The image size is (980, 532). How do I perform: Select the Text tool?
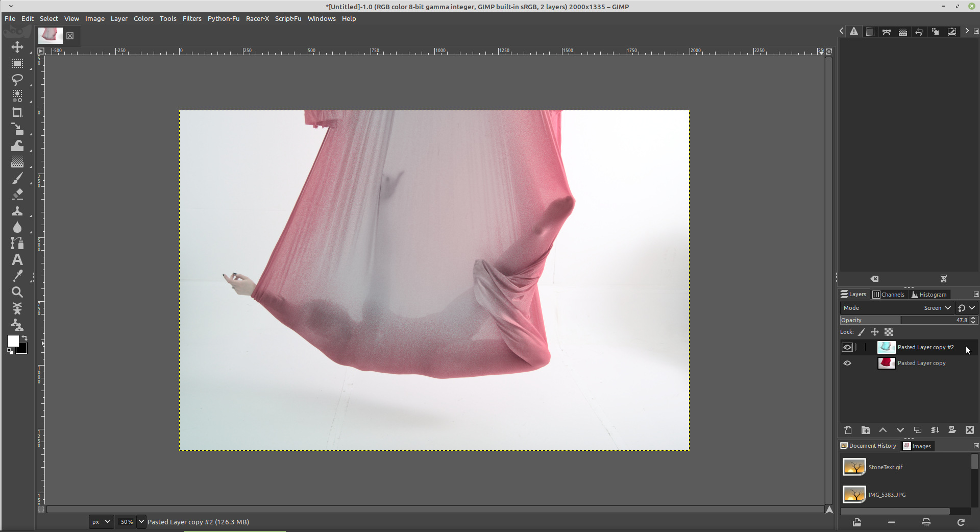[x=17, y=259]
